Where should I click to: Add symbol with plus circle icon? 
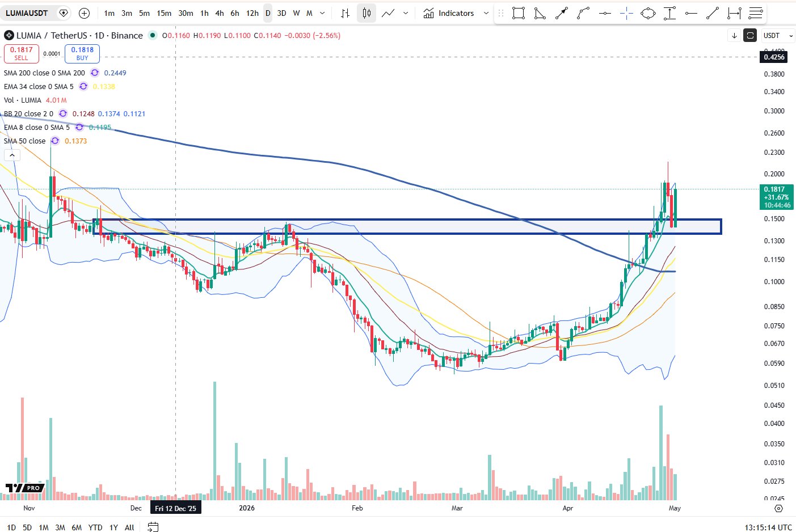tap(84, 13)
